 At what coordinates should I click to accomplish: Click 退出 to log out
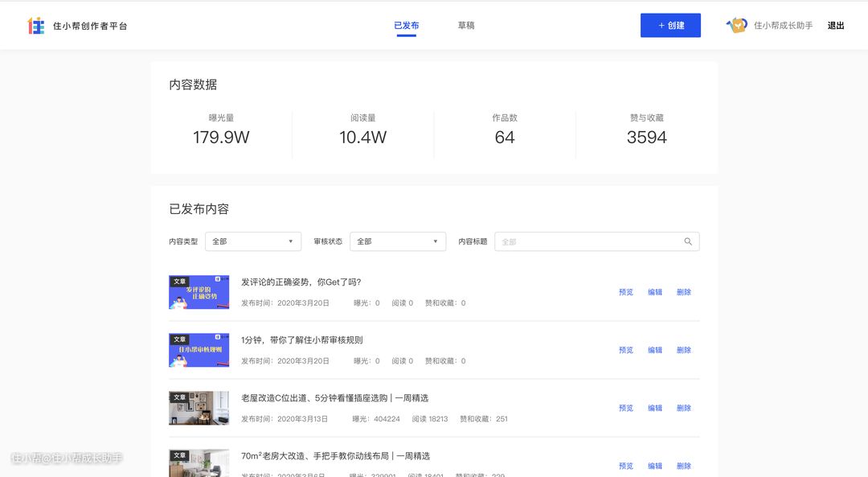(x=836, y=26)
